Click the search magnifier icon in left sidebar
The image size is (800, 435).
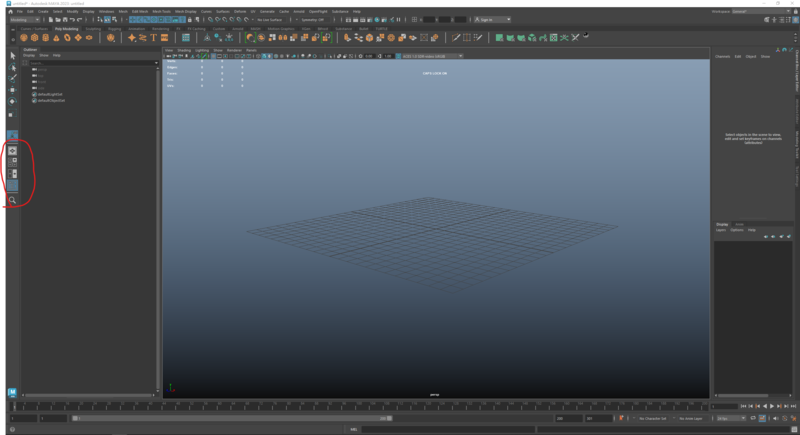(x=12, y=200)
